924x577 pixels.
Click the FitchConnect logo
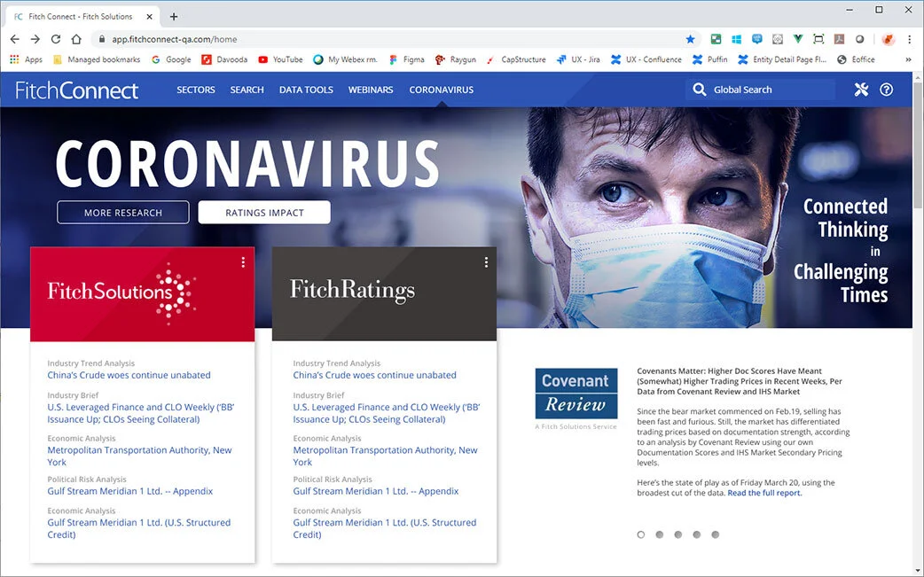76,90
